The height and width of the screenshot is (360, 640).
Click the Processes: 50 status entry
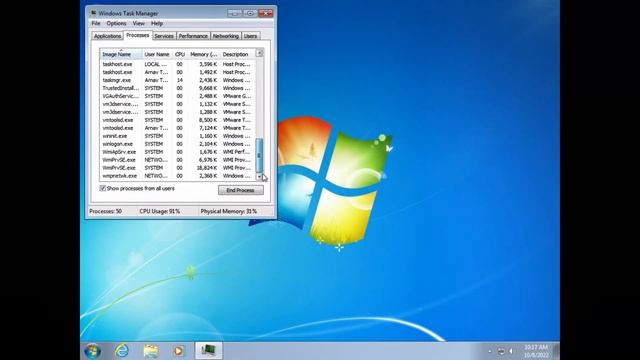click(105, 211)
